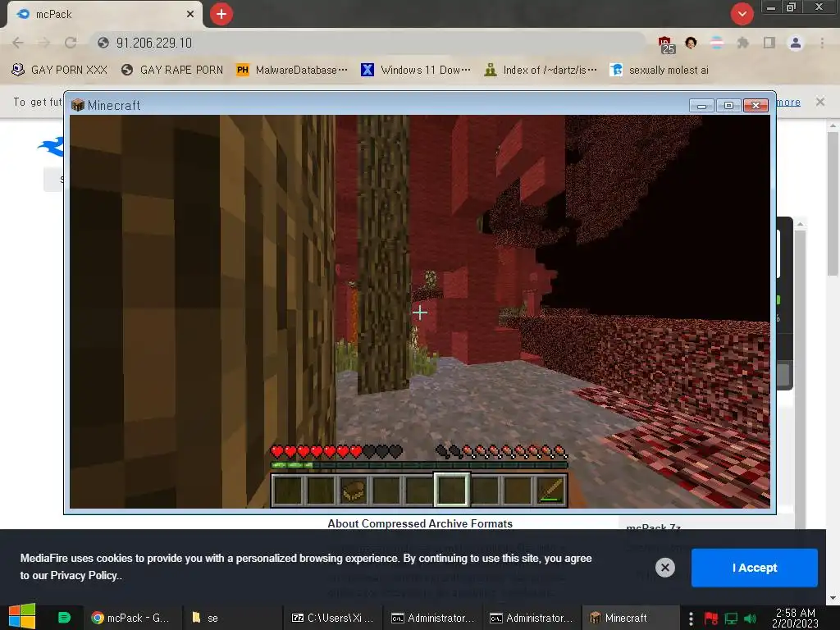Switch to the first Administrator console taskbar item

click(433, 618)
